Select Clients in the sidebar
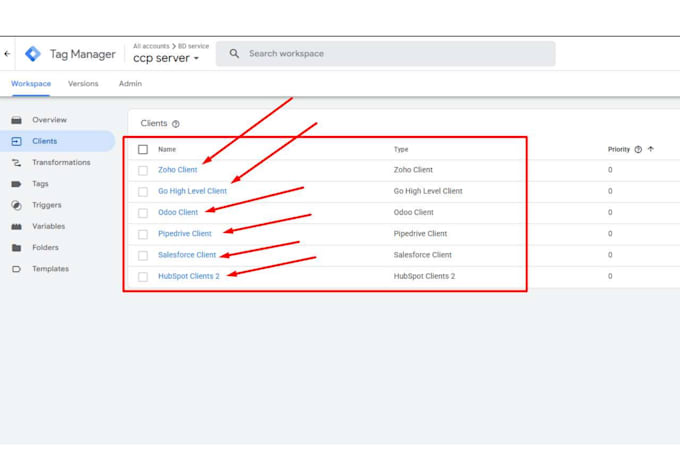 point(57,141)
